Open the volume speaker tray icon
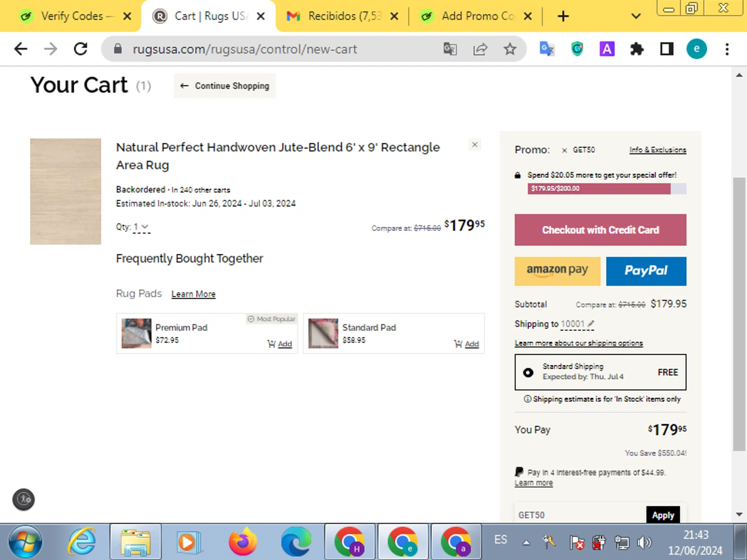 644,542
